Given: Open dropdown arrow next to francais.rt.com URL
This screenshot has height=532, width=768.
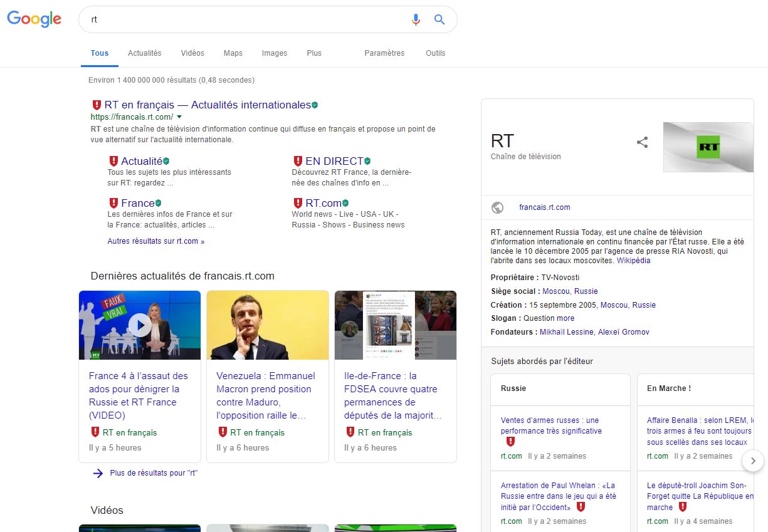Looking at the screenshot, I should [x=179, y=117].
